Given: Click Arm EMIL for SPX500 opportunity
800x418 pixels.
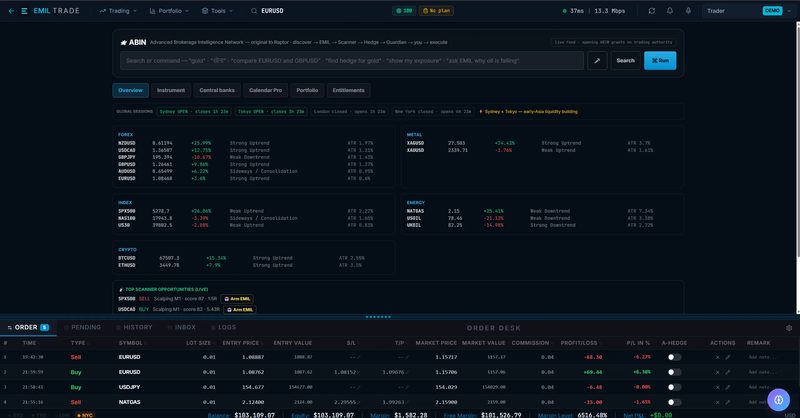Looking at the screenshot, I should tap(237, 299).
